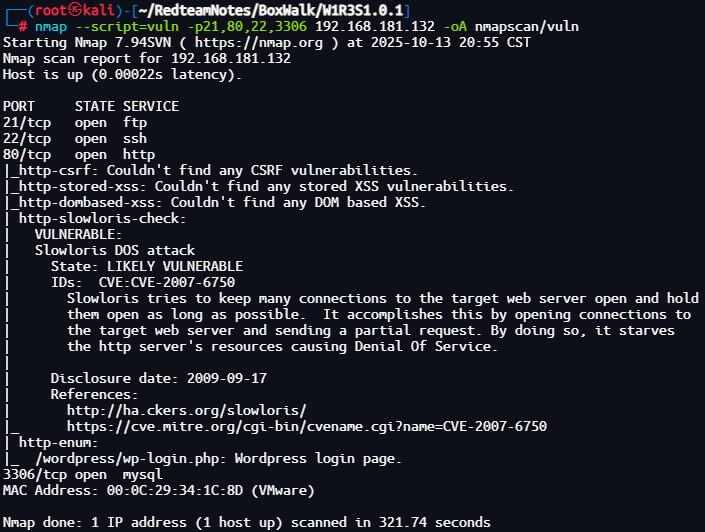Image resolution: width=705 pixels, height=532 pixels.
Task: Open the cve.mitre.org CVE-2007-6750 link
Action: click(306, 426)
